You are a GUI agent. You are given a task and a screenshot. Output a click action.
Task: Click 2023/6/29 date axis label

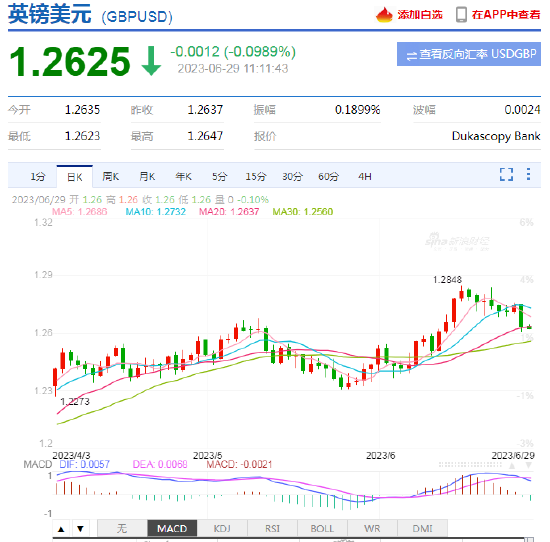pos(513,455)
